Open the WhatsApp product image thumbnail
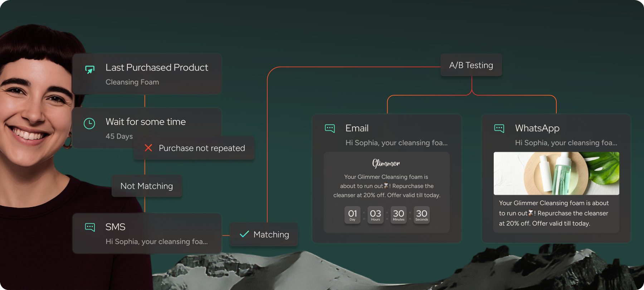The image size is (644, 290). 556,173
